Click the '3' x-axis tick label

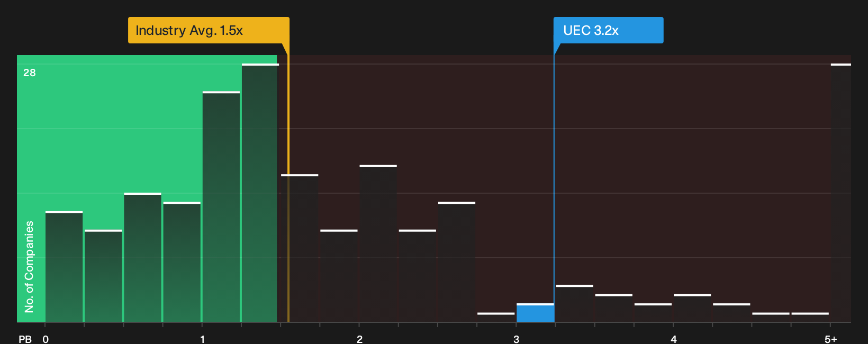516,339
